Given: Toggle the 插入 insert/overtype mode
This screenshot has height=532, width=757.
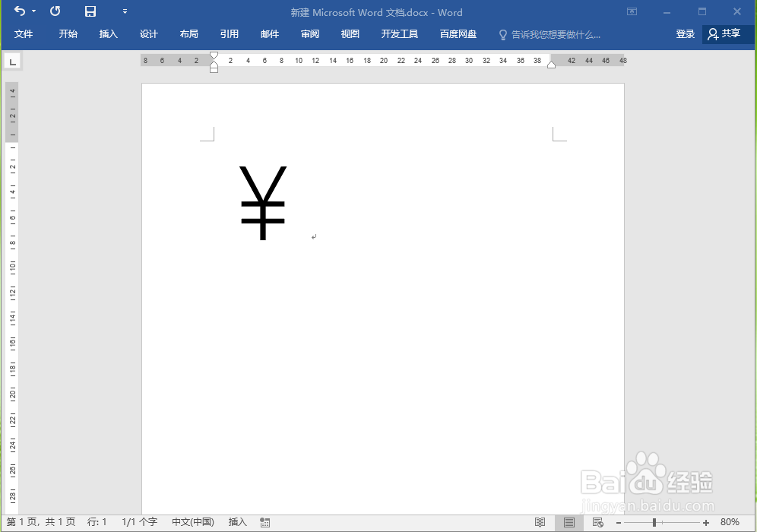Looking at the screenshot, I should pyautogui.click(x=238, y=522).
